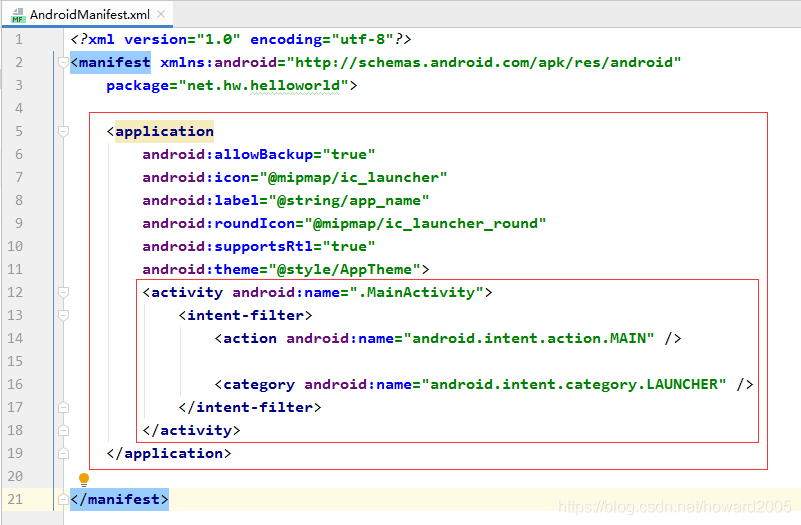Click the ".MainActivity" activity name
The image size is (801, 525).
pos(416,292)
